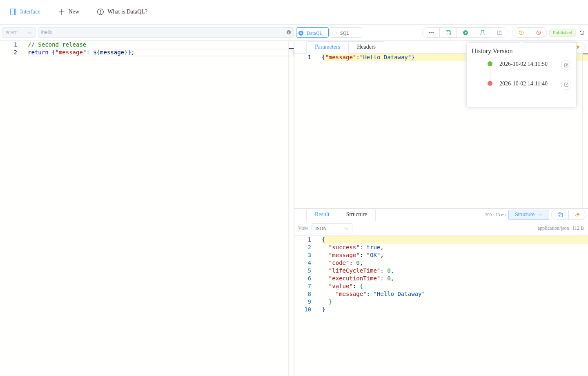588x376 pixels.
Task: Select the DataQL radio option
Action: [x=312, y=33]
